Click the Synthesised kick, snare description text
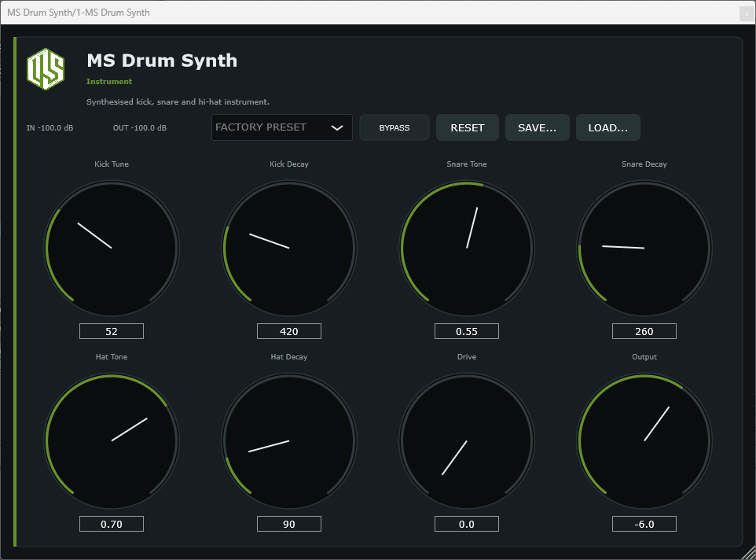The height and width of the screenshot is (560, 756). [178, 101]
